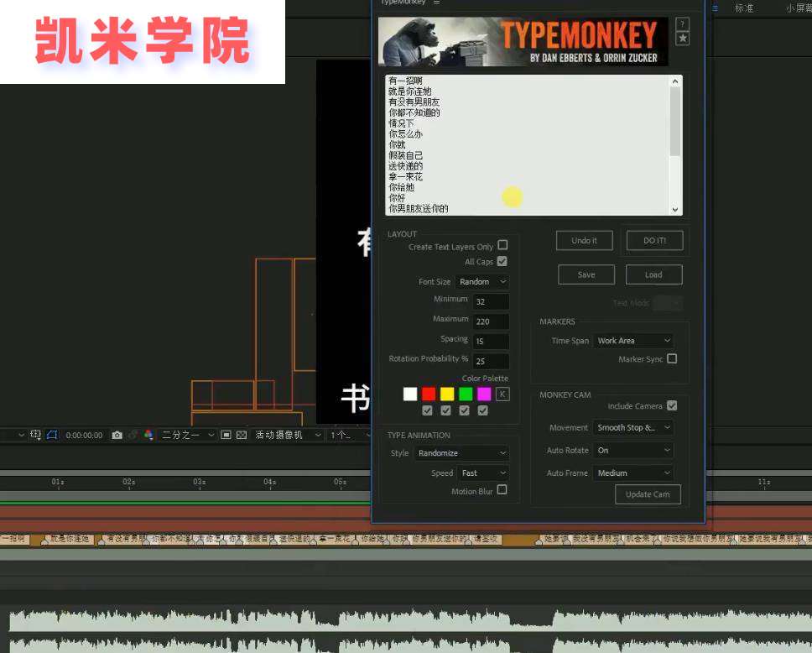This screenshot has width=812, height=653.
Task: Click the 02s mark on time ruler
Action: click(128, 482)
